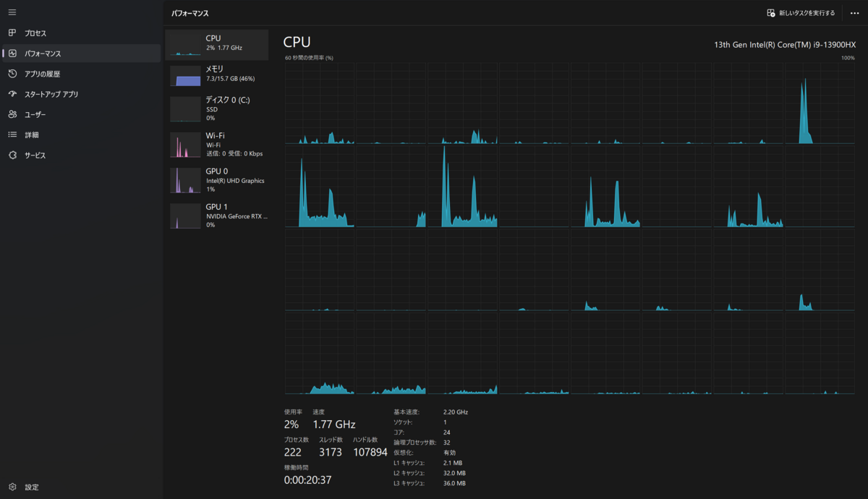The image size is (868, 499).
Task: Click the 稼働時間 0:00:20:37 value
Action: (308, 479)
